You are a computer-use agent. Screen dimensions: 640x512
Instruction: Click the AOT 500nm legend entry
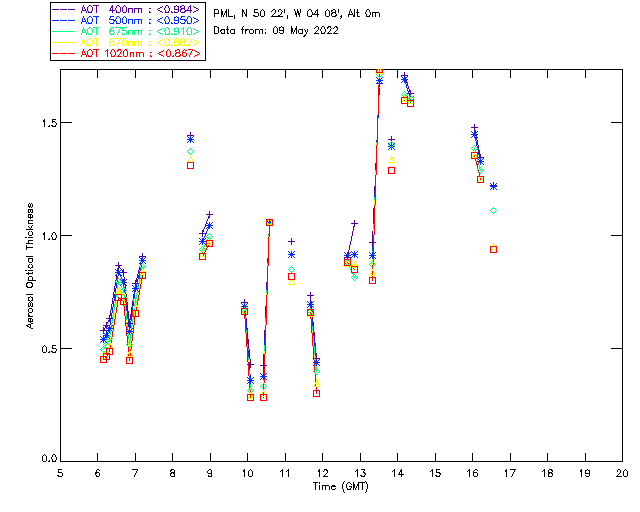[127, 20]
